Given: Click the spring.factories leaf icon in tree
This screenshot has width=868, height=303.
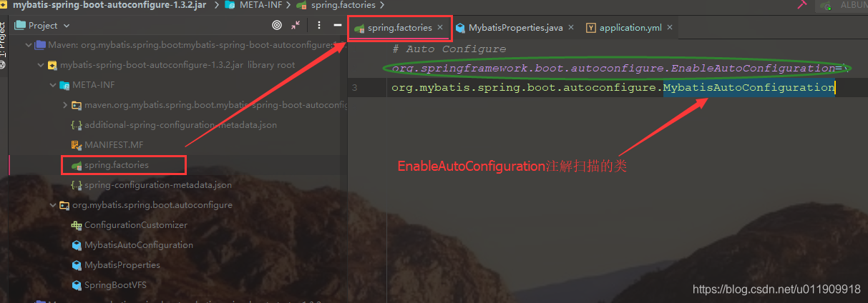Looking at the screenshot, I should (x=77, y=165).
